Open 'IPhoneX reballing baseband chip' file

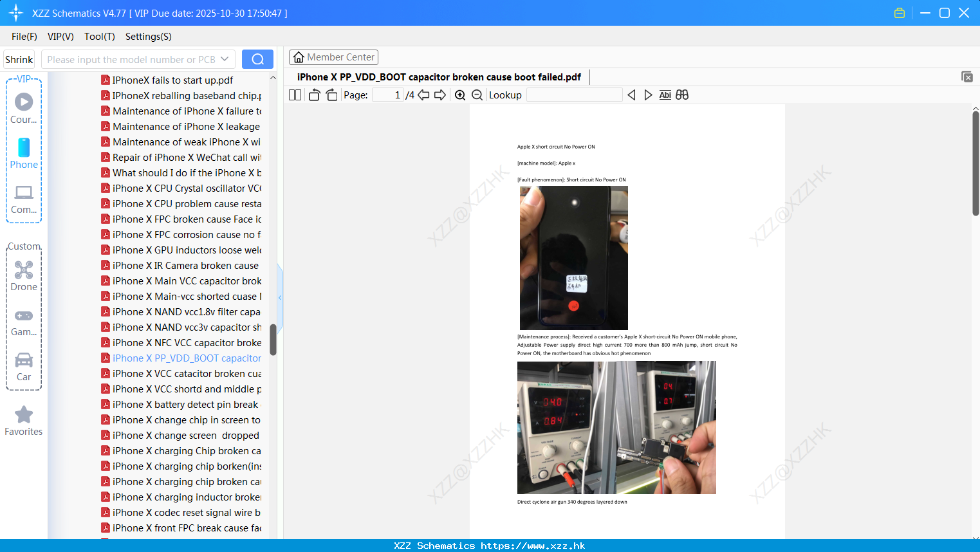tap(181, 96)
